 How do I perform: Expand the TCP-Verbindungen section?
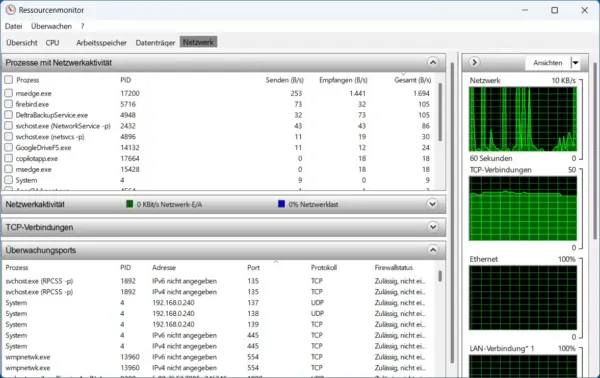click(x=433, y=227)
